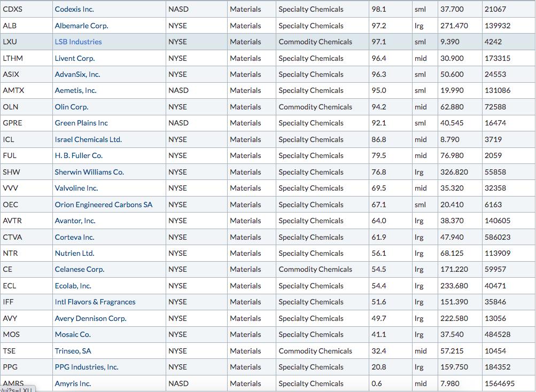Open the Albemarle Corp. link
This screenshot has width=536, height=392.
(81, 26)
